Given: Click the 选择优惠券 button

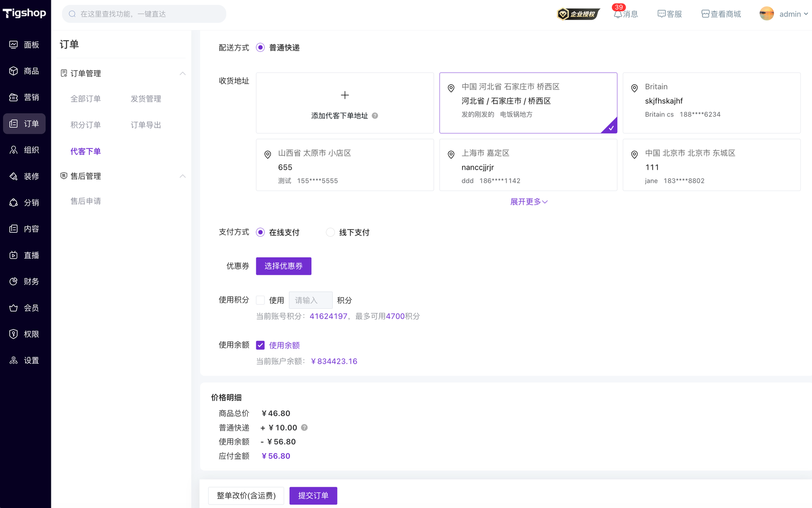Looking at the screenshot, I should click(283, 266).
